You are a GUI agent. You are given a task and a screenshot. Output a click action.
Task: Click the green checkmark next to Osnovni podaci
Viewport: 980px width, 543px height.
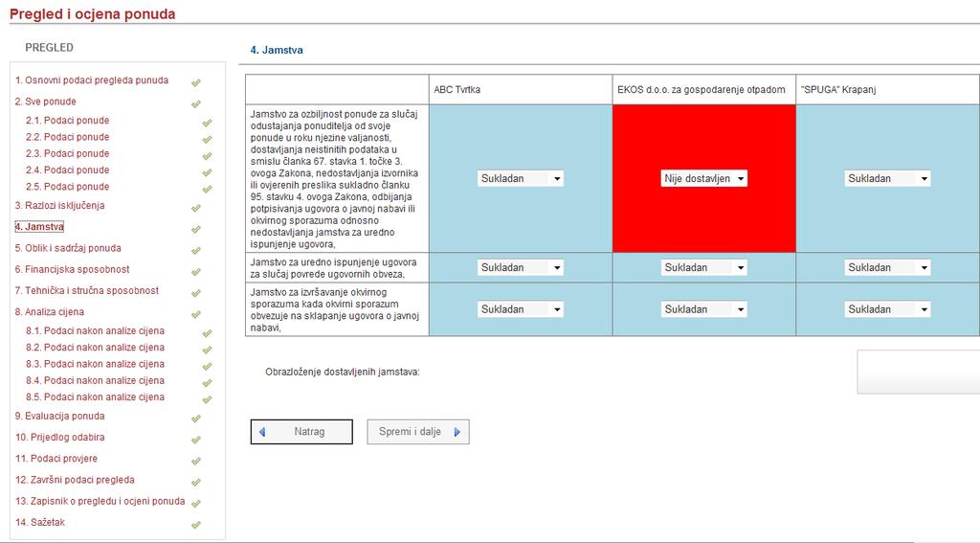click(196, 82)
